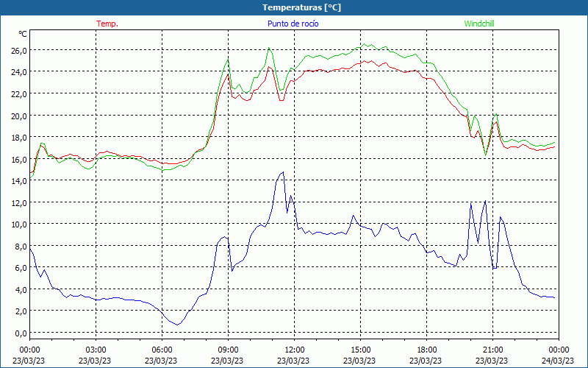Viewport: 588px width, 368px height.
Task: Click the dew point minimum near 06:40
Action: point(177,325)
